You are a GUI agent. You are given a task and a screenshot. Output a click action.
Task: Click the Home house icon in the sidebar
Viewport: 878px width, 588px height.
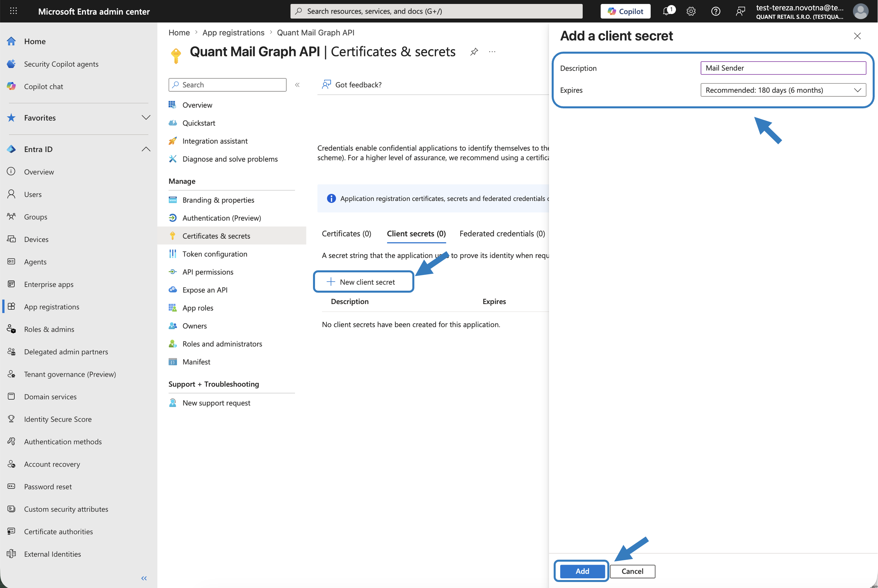11,41
